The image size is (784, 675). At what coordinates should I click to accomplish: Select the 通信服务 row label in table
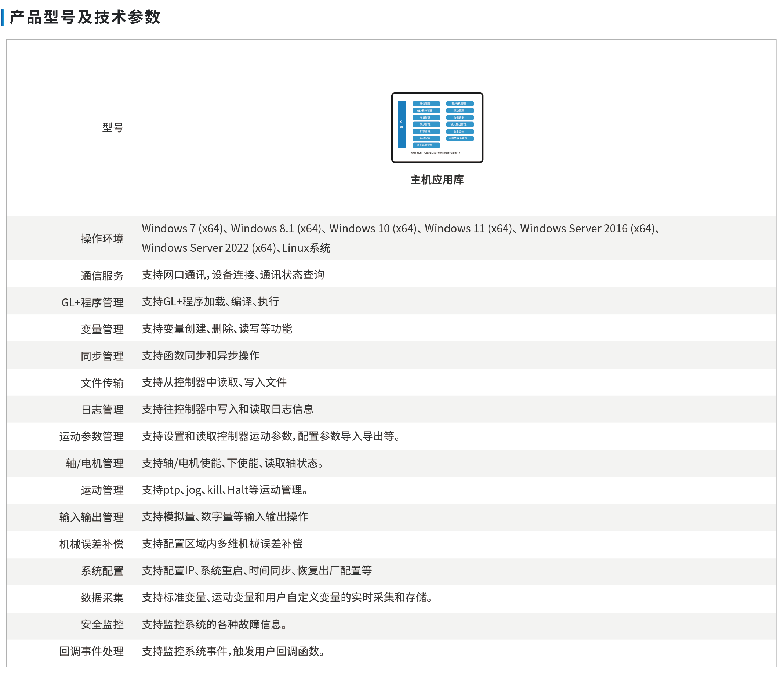pos(102,275)
